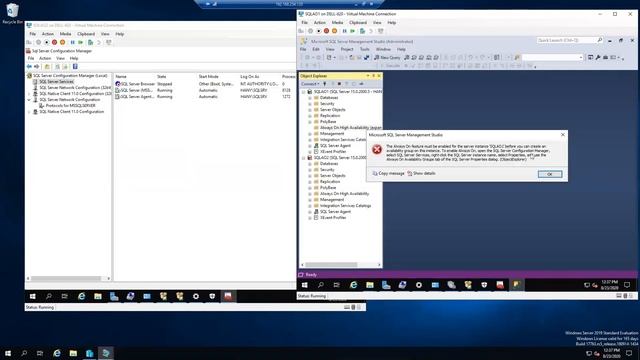
Task: Collapse SQLAG1 server node in Object Explorer
Action: point(303,92)
